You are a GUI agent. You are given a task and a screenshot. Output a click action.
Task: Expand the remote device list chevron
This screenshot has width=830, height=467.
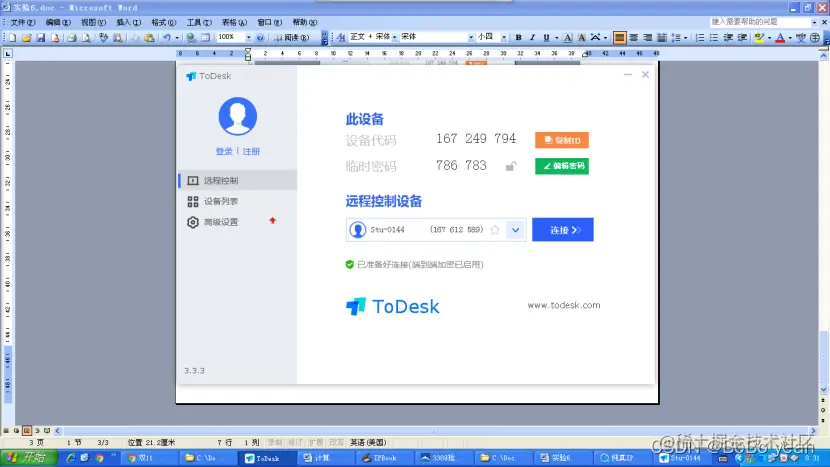click(515, 230)
